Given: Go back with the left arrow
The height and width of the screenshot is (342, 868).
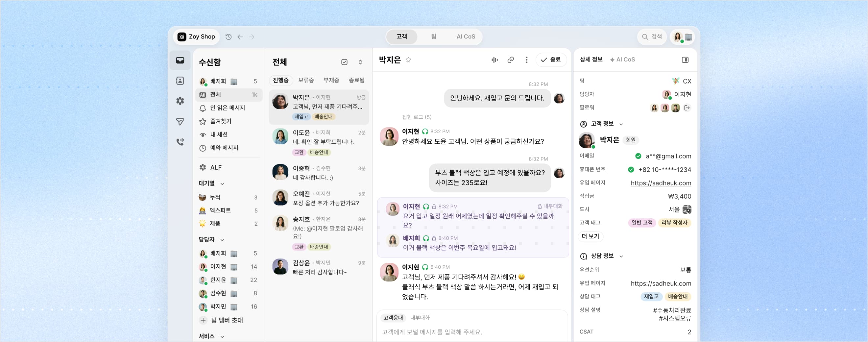Looking at the screenshot, I should click(x=240, y=37).
